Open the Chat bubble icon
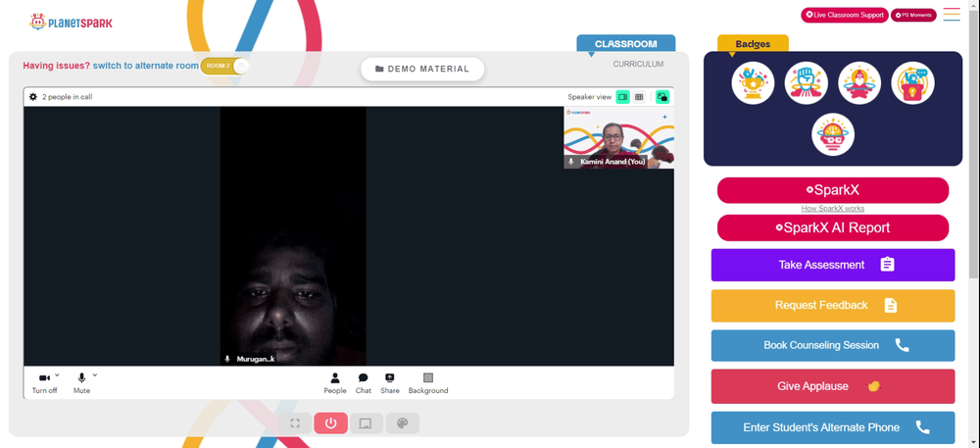Viewport: 980px width, 448px height. click(364, 382)
